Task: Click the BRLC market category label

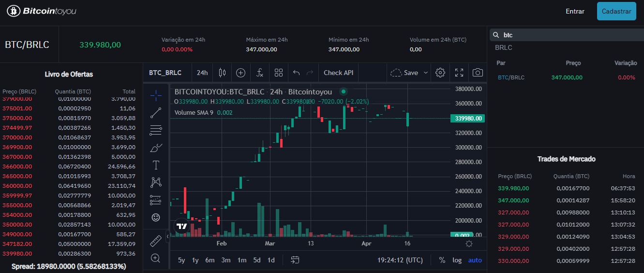Action: point(503,47)
